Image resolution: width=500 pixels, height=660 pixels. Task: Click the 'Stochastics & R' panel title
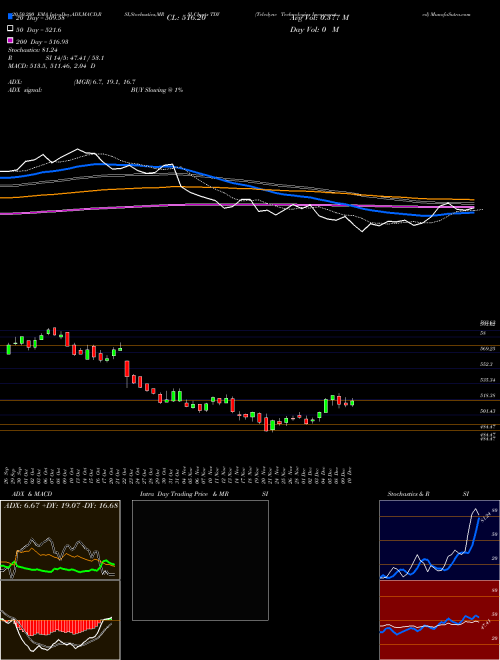pyautogui.click(x=409, y=494)
